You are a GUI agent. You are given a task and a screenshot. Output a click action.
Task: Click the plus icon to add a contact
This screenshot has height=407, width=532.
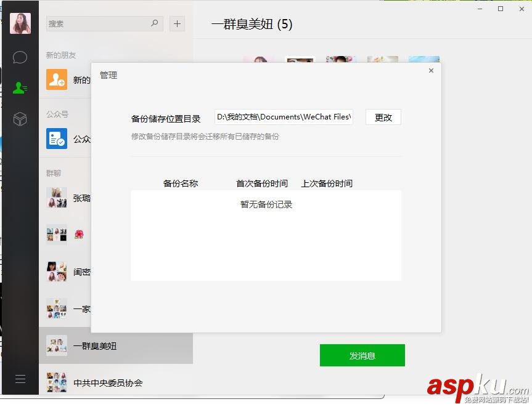coord(177,23)
